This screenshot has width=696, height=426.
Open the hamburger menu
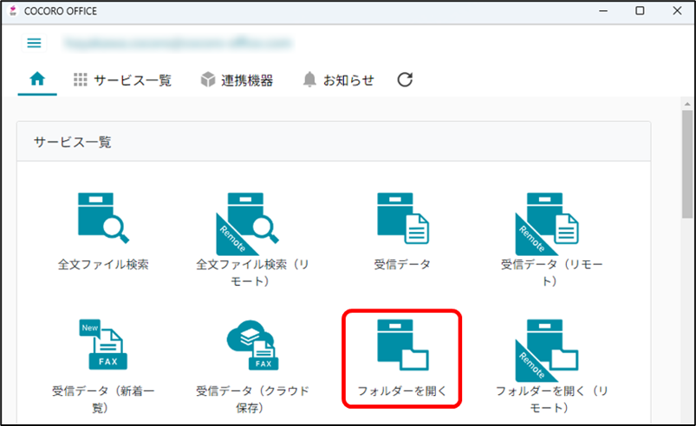[34, 43]
